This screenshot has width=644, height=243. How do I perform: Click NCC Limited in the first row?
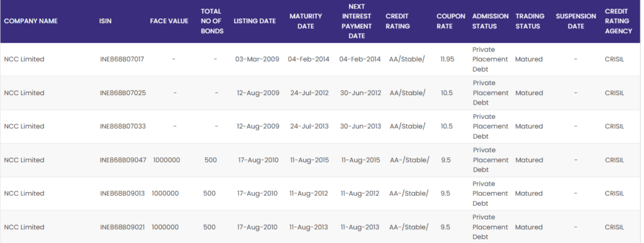[25, 59]
